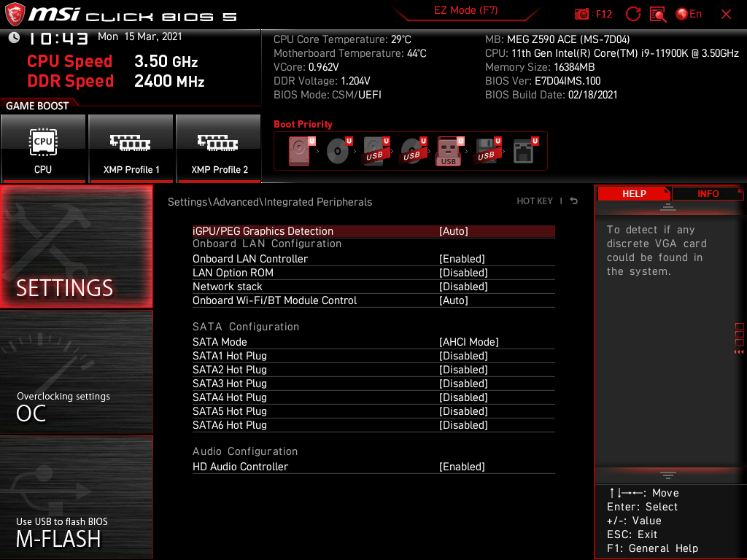Click the MSI dragon shield logo
Image resolution: width=747 pixels, height=560 pixels.
tap(15, 14)
